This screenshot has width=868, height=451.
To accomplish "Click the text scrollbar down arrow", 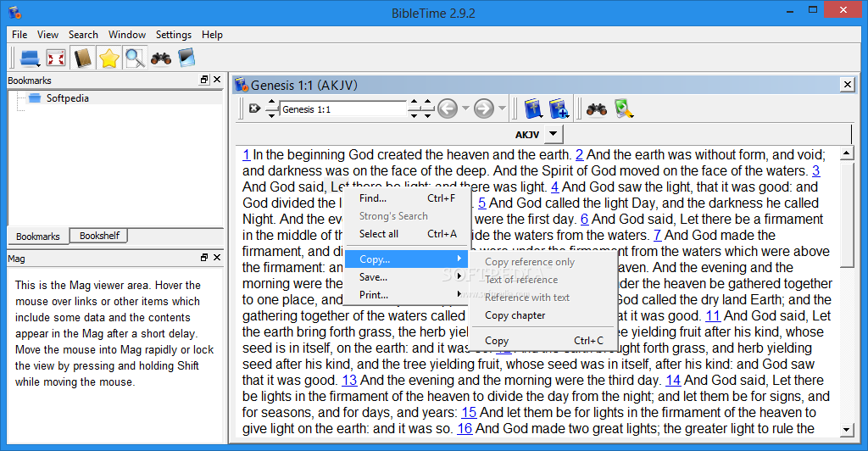I will click(847, 430).
